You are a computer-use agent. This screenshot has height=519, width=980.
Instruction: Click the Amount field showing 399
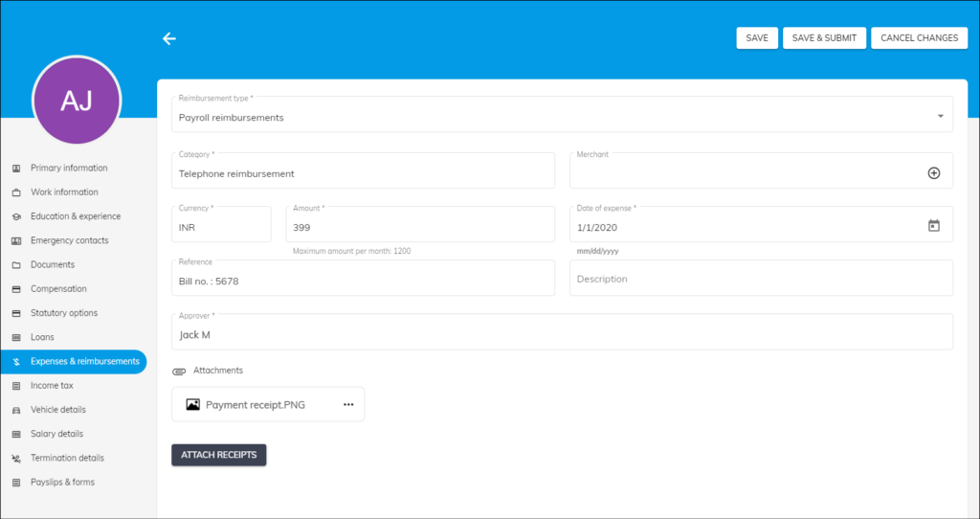420,224
